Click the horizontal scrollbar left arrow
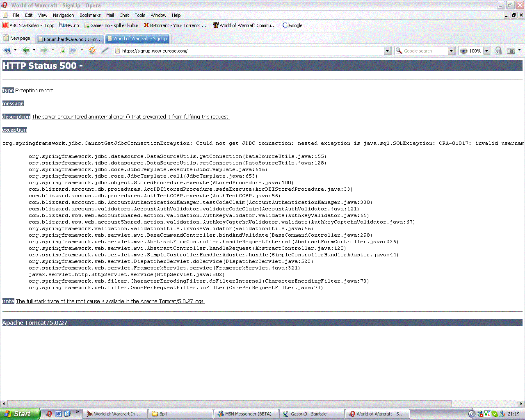This screenshot has width=525, height=420. [4, 404]
